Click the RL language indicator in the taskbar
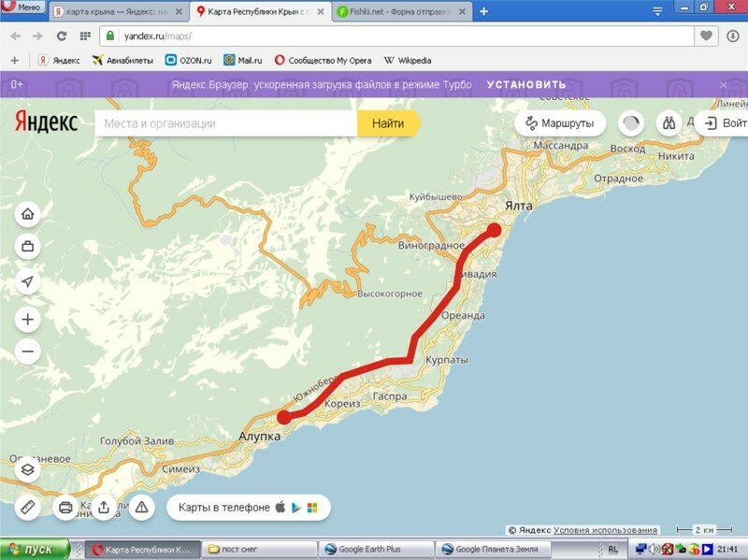Viewport: 748px width, 560px height. 613,550
